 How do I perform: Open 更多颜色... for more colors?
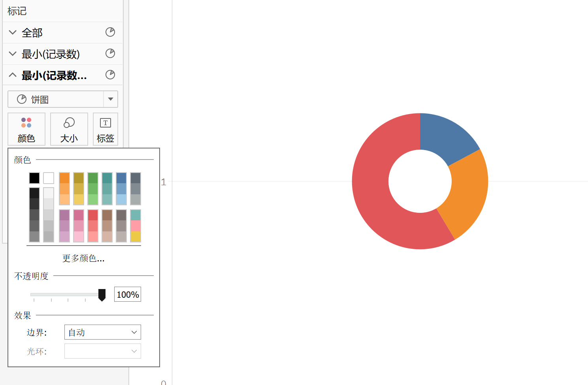83,258
